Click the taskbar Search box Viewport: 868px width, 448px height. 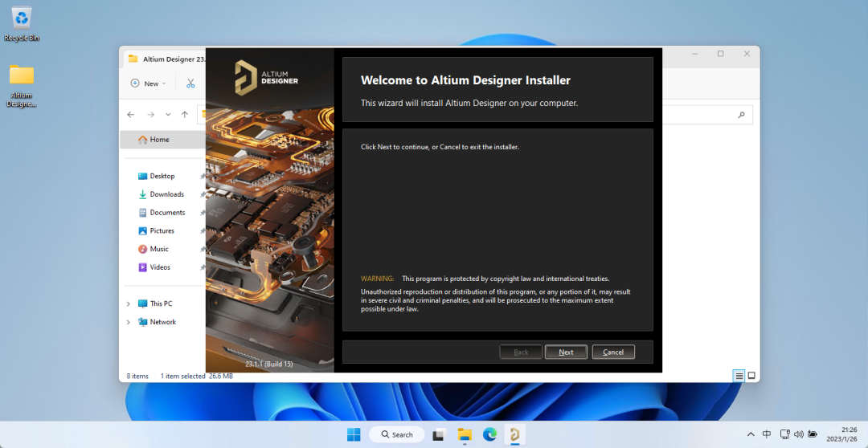point(395,434)
